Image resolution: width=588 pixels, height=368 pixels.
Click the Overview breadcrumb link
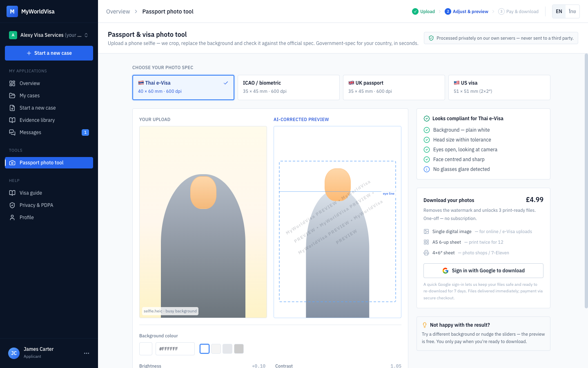coord(118,11)
